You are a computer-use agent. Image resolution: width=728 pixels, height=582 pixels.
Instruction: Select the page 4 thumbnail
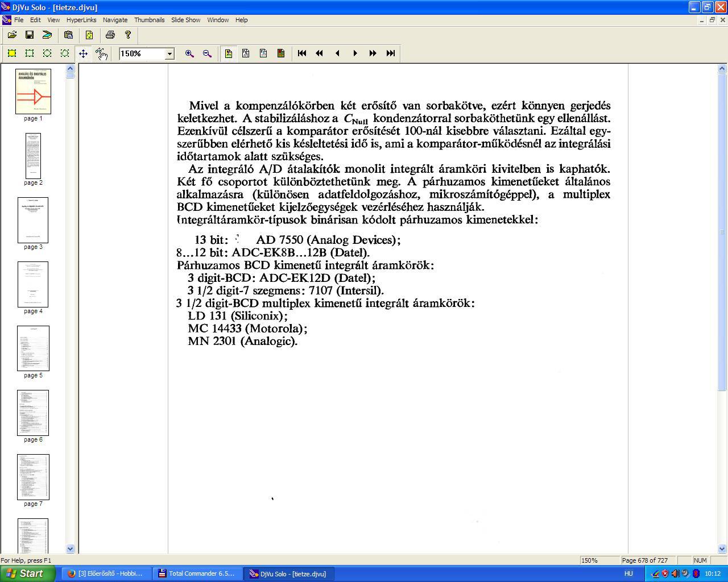click(33, 284)
